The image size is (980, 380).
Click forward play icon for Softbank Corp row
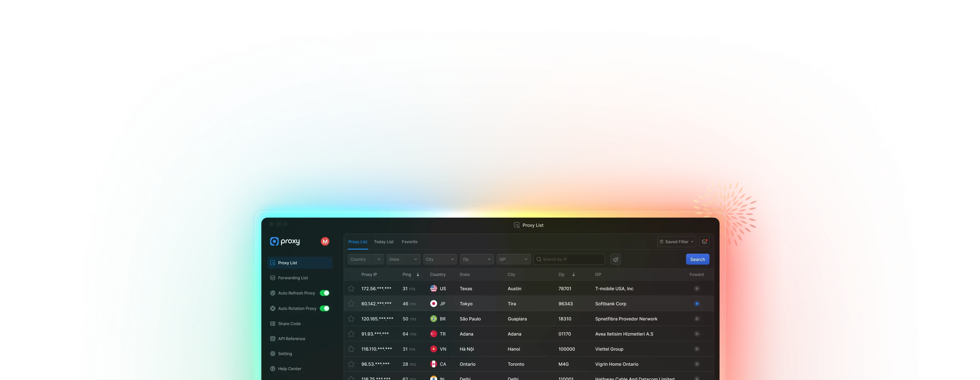click(x=697, y=304)
